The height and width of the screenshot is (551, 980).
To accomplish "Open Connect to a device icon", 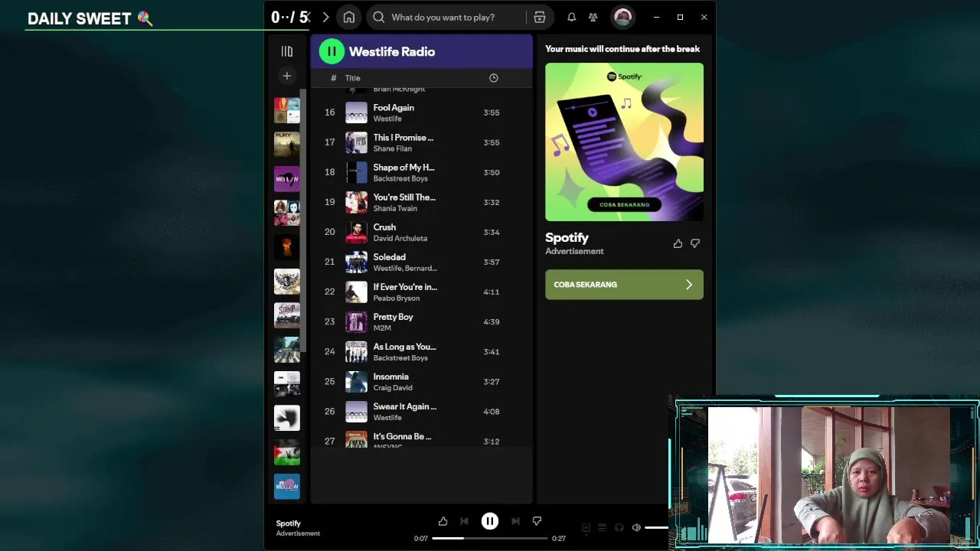I will point(619,527).
